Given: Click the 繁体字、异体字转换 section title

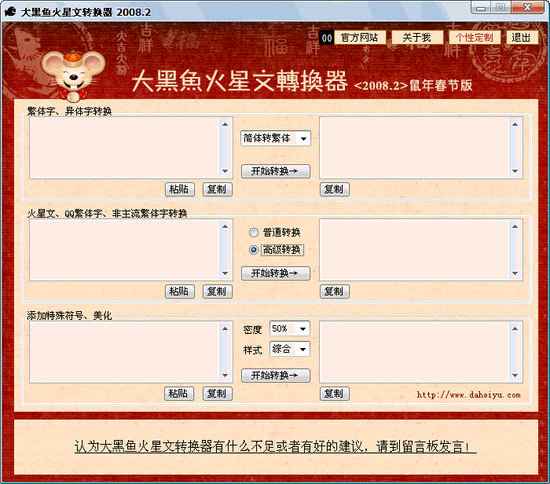Looking at the screenshot, I should [69, 111].
